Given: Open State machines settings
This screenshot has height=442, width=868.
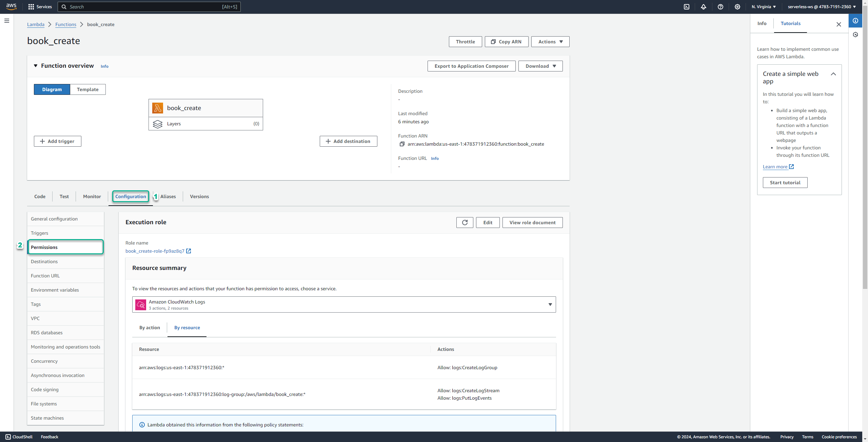Looking at the screenshot, I should [x=65, y=418].
